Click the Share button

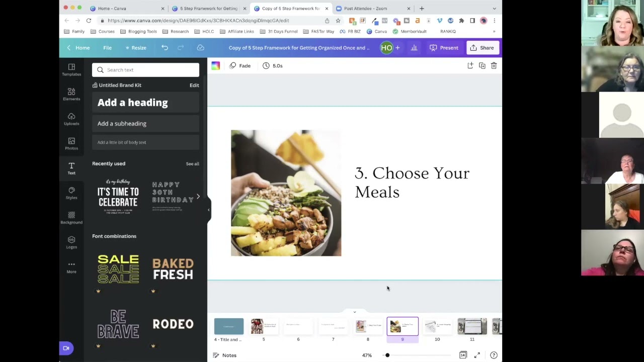coord(482,48)
